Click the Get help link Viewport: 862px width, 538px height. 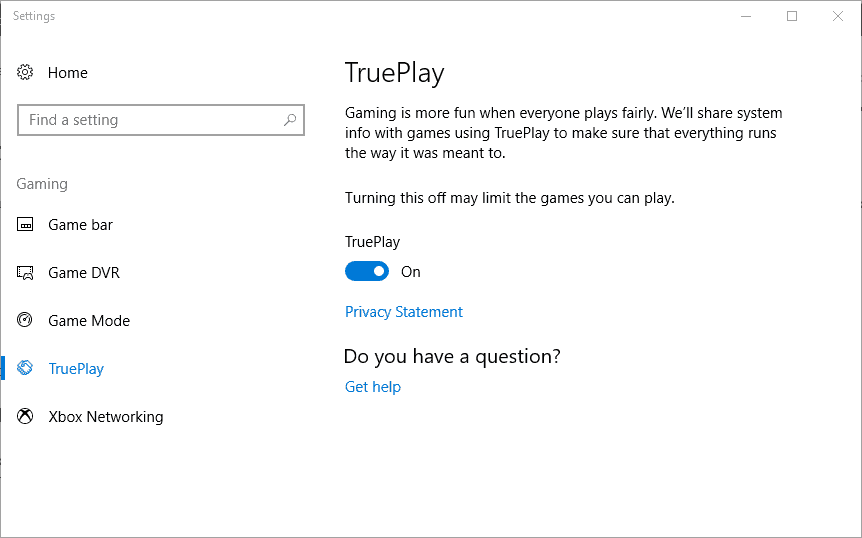[x=373, y=387]
